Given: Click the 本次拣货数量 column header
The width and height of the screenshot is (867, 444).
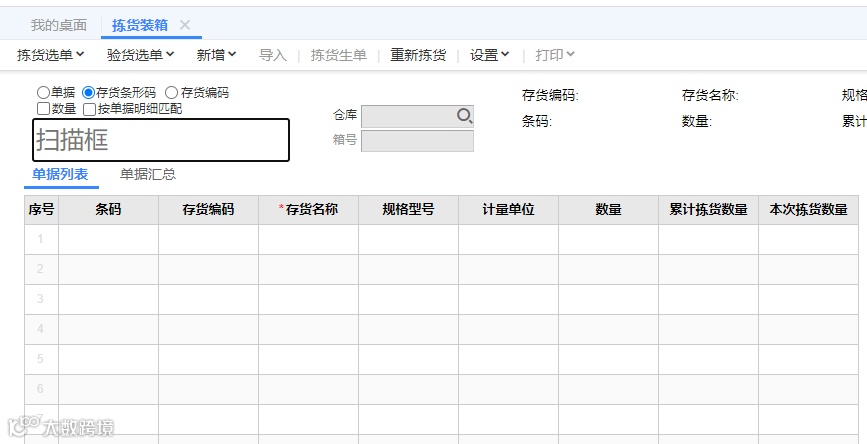Looking at the screenshot, I should (x=808, y=210).
